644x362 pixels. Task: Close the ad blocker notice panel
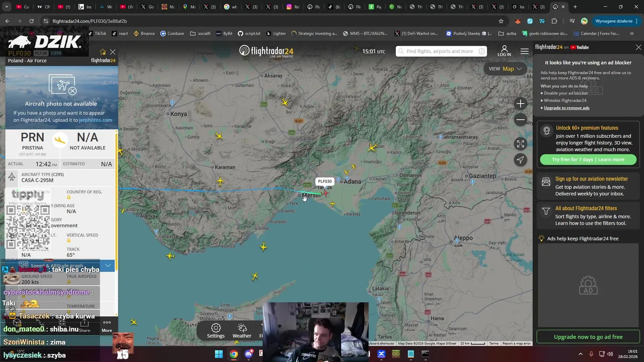click(x=638, y=47)
